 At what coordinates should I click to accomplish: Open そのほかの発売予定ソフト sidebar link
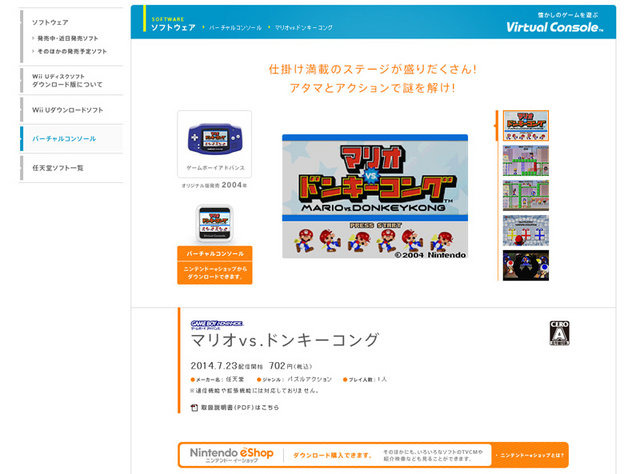click(x=72, y=51)
